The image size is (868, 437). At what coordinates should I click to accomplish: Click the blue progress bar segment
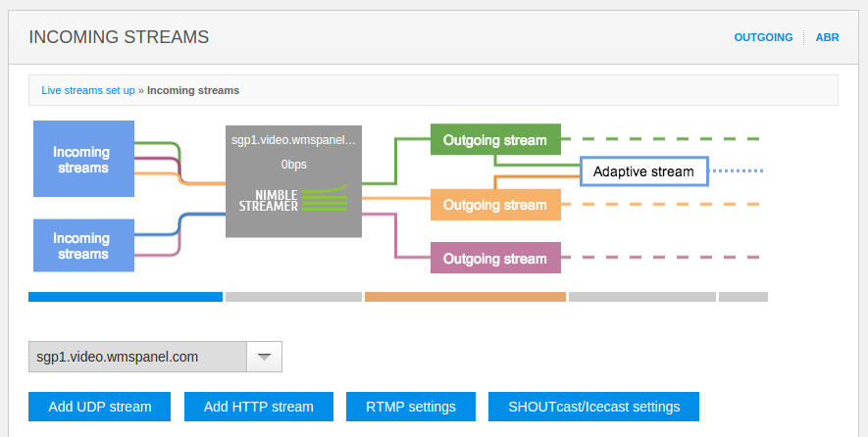(x=126, y=297)
